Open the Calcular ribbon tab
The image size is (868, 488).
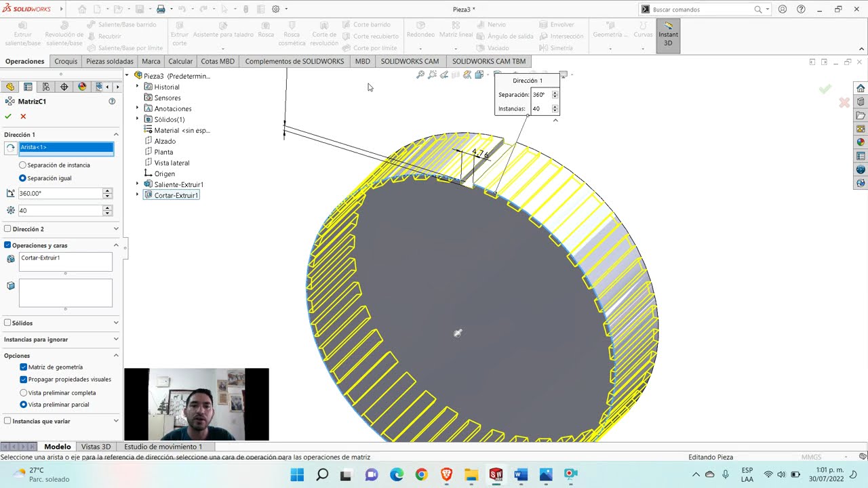tap(180, 61)
